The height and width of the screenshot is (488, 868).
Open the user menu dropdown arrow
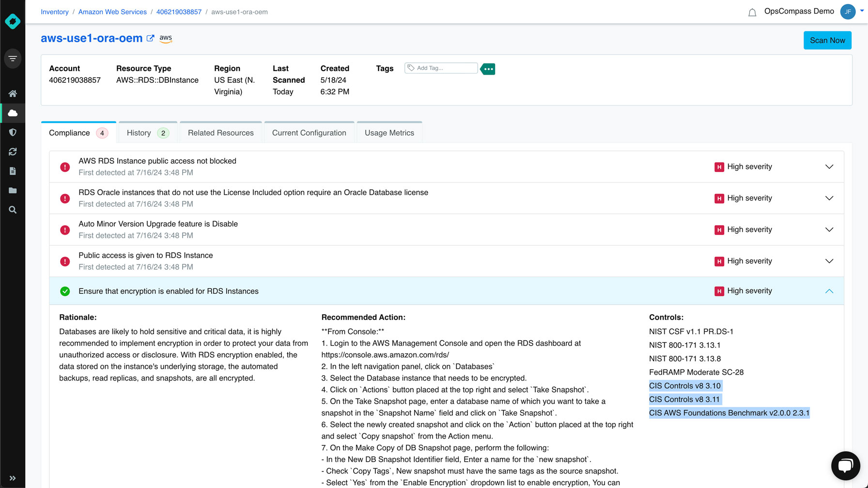coord(862,10)
